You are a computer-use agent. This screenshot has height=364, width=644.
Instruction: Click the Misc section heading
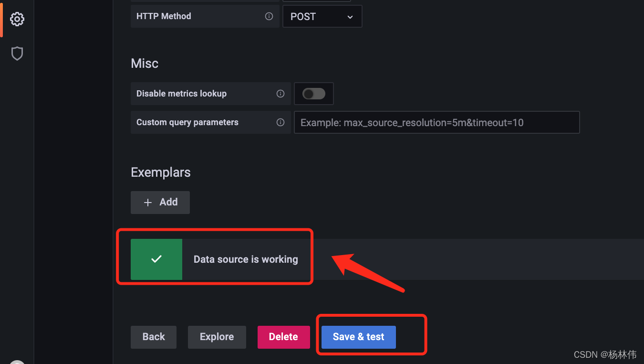[145, 64]
